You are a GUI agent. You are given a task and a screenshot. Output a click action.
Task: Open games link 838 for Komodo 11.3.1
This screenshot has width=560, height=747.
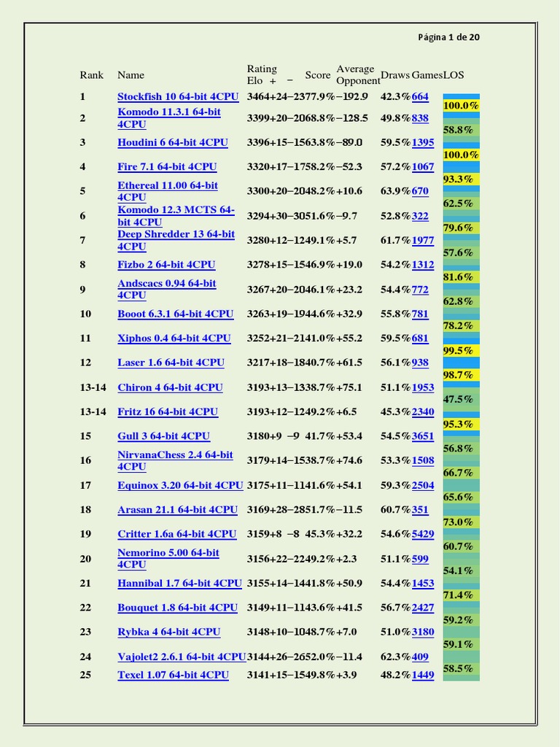[420, 118]
